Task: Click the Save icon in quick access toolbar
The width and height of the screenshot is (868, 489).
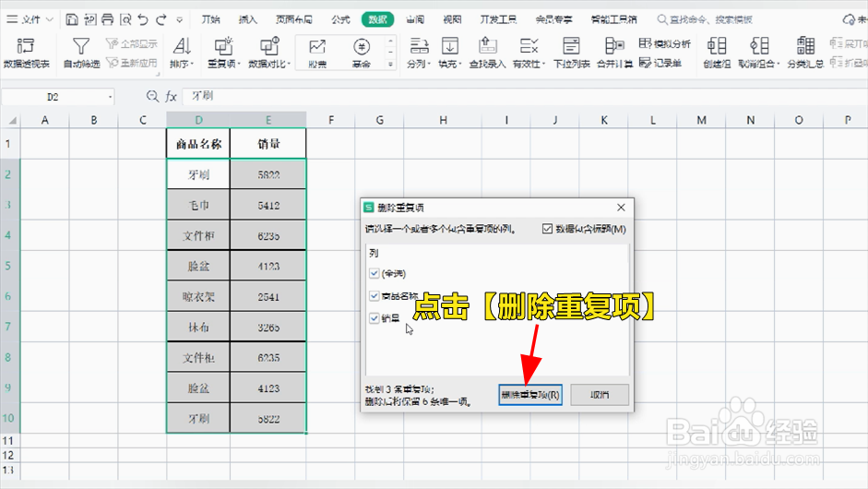Action: coord(72,20)
